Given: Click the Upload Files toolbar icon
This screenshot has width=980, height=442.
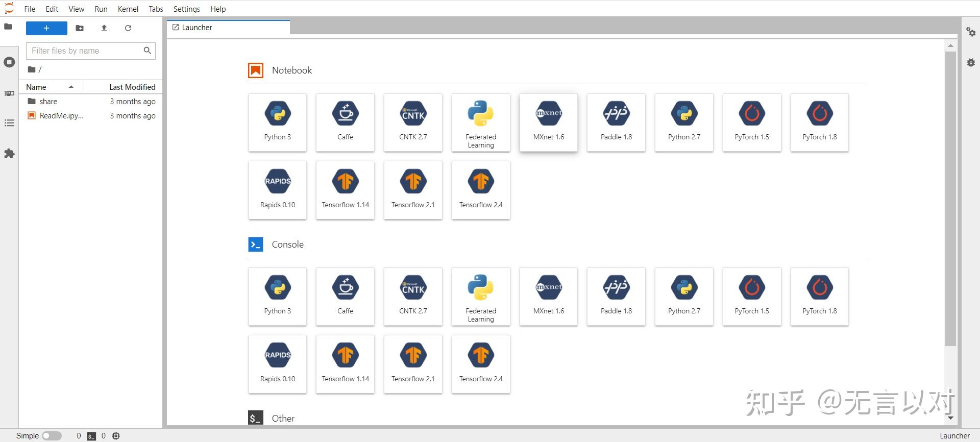Looking at the screenshot, I should coord(104,28).
